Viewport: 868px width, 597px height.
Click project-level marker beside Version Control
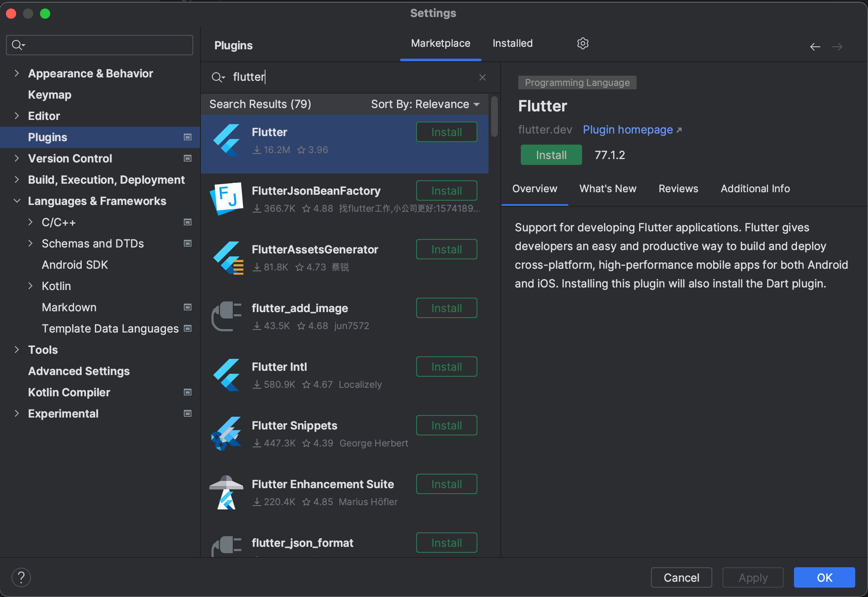(x=187, y=159)
